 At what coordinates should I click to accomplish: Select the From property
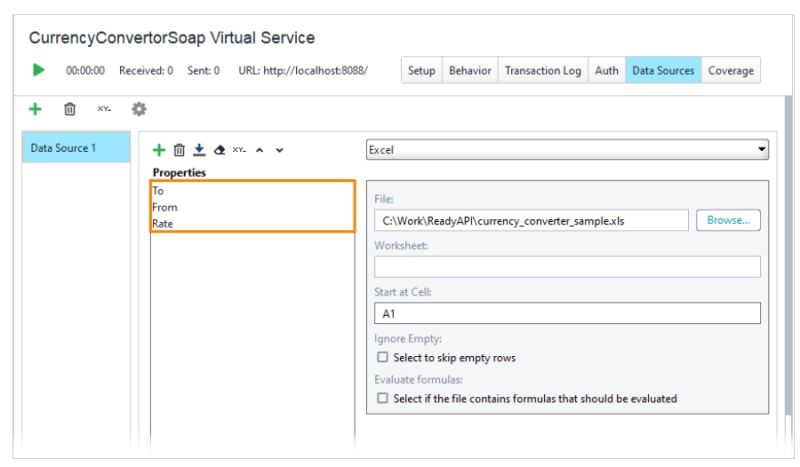point(253,207)
